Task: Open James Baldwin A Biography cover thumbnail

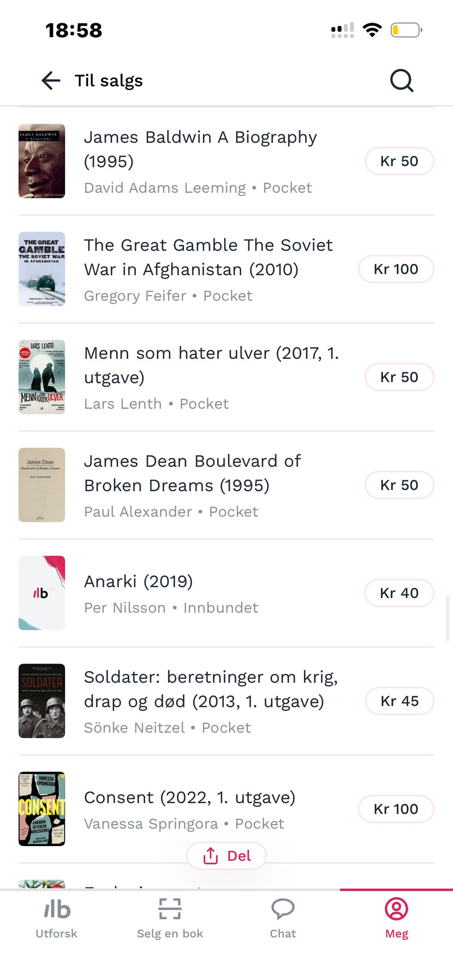Action: pos(42,161)
